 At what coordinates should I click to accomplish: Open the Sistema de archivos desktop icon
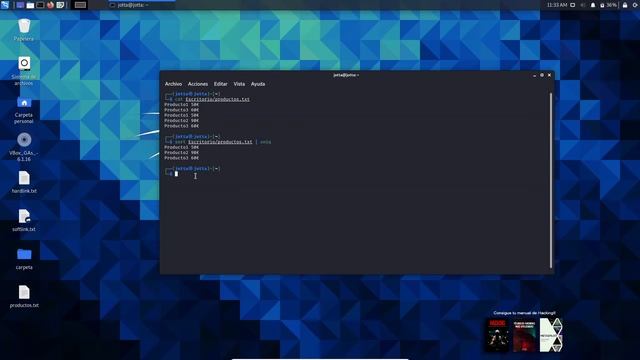24,71
